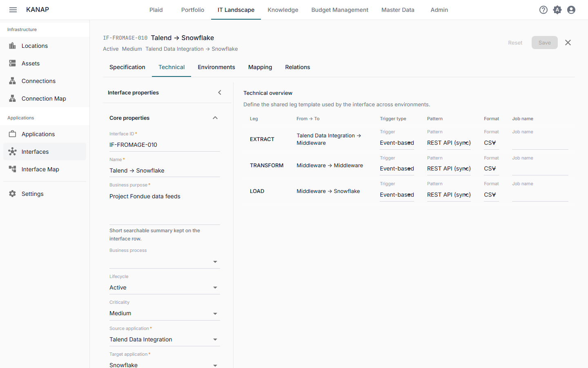Viewport: 588px width, 368px height.
Task: Open the Target application Snowflake dropdown
Action: tap(165, 365)
